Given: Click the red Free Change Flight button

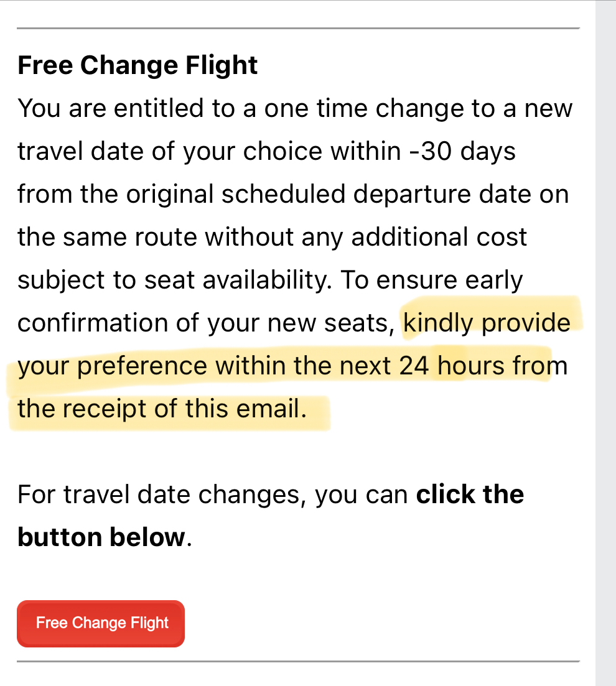Looking at the screenshot, I should 101,623.
